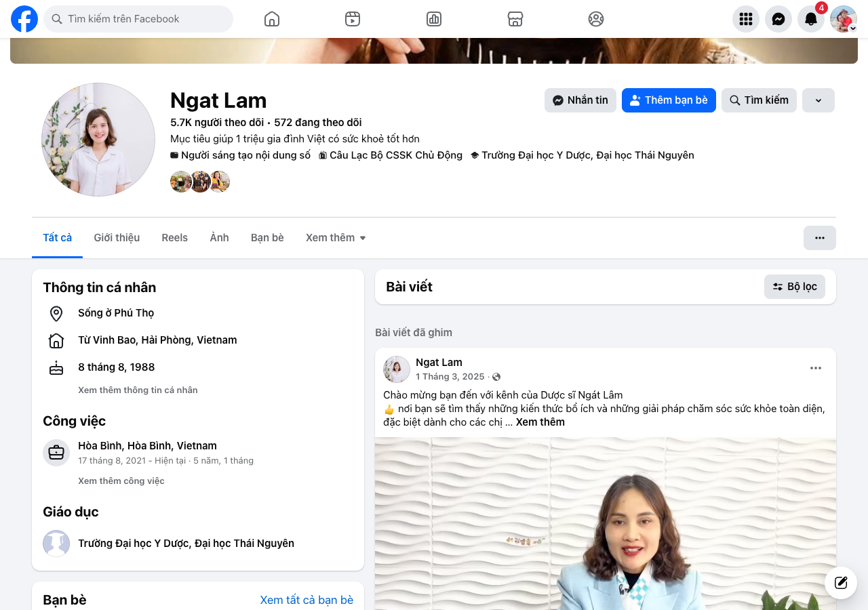This screenshot has width=868, height=610.
Task: Click the mutual friends avatar group
Action: click(x=200, y=182)
